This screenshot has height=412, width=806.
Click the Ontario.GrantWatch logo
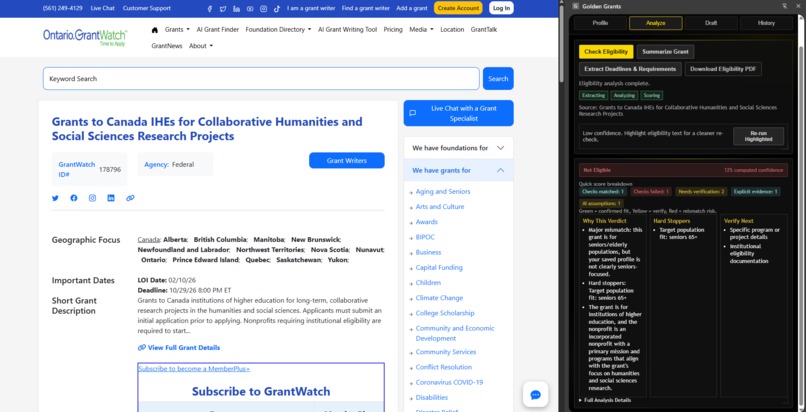pos(85,36)
